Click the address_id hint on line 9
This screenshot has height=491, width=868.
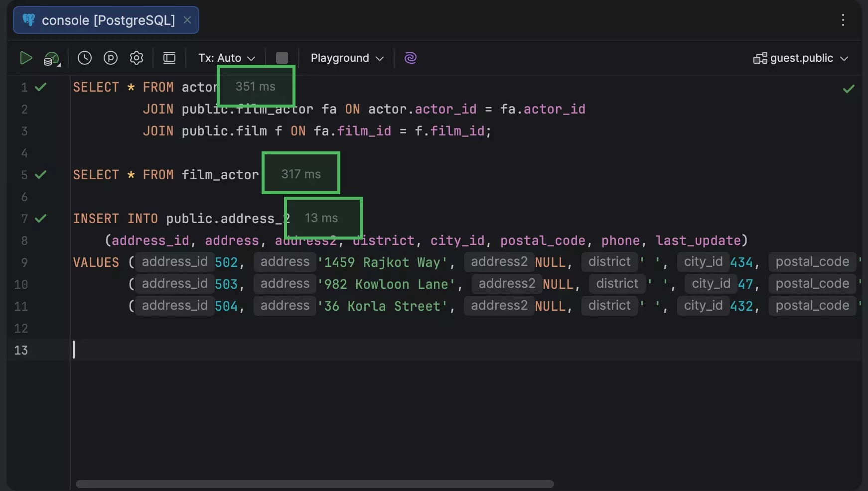click(x=174, y=262)
